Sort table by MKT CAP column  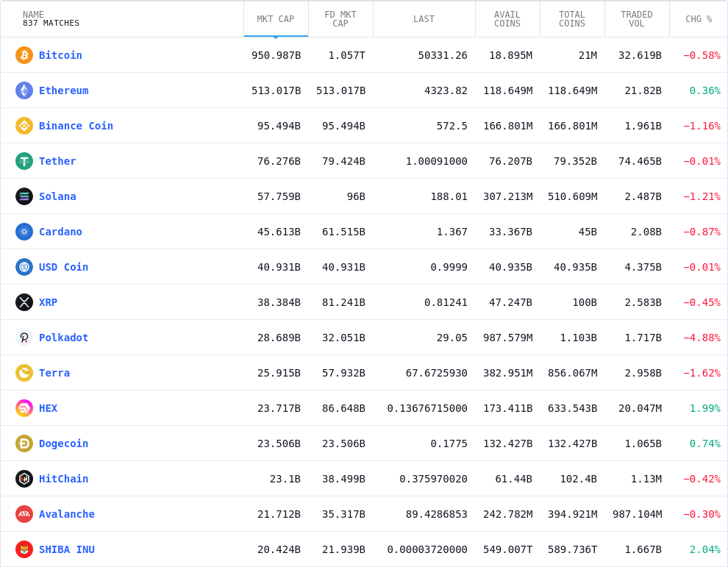(275, 19)
